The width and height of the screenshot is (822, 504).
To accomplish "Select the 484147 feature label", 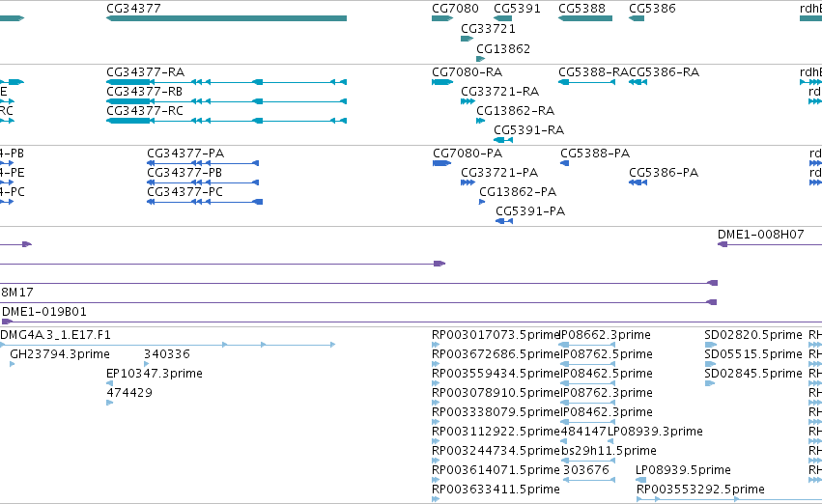I will pos(583,432).
